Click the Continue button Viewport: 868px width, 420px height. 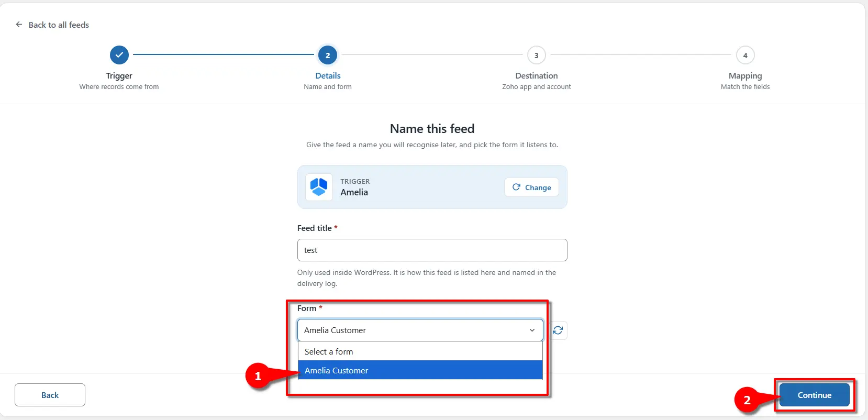coord(814,395)
